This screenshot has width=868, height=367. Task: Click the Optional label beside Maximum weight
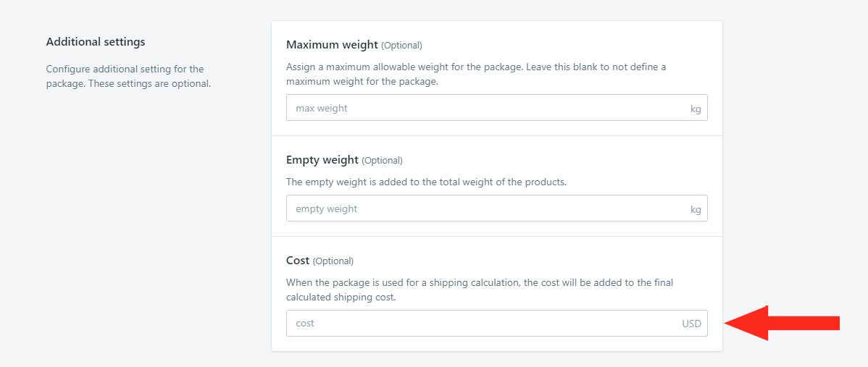(x=401, y=46)
